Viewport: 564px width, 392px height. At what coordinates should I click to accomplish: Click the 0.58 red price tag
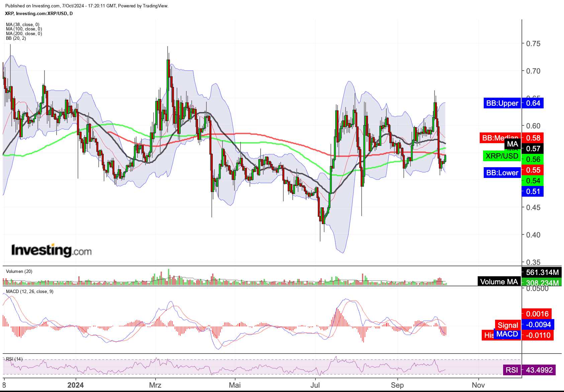pos(533,138)
